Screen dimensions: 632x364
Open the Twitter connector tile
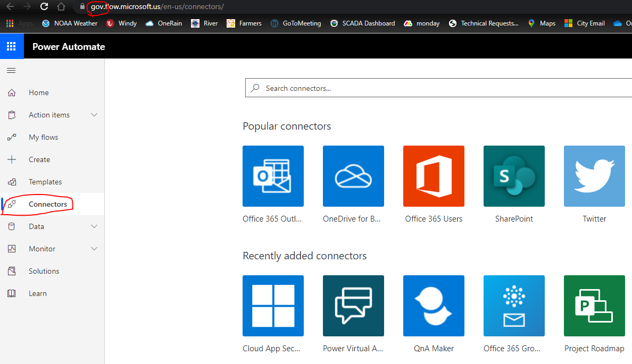tap(594, 176)
